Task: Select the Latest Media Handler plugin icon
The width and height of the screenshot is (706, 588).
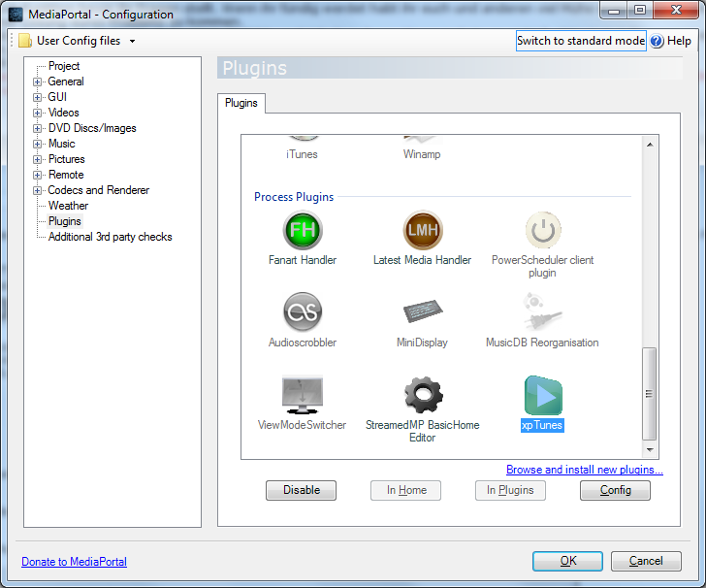Action: (x=423, y=230)
